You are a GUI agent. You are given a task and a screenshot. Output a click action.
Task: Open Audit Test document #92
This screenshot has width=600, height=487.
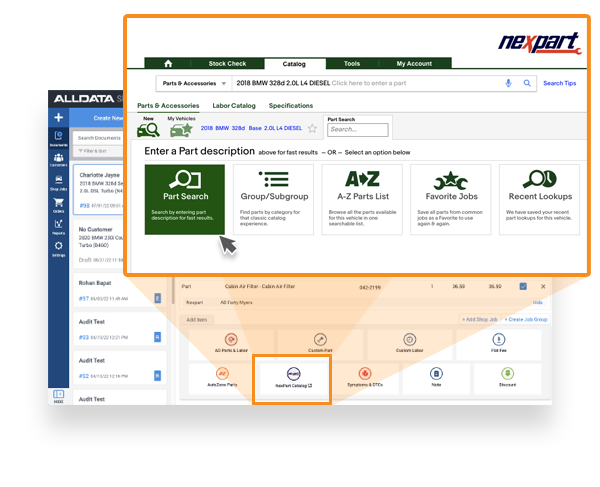[x=120, y=368]
